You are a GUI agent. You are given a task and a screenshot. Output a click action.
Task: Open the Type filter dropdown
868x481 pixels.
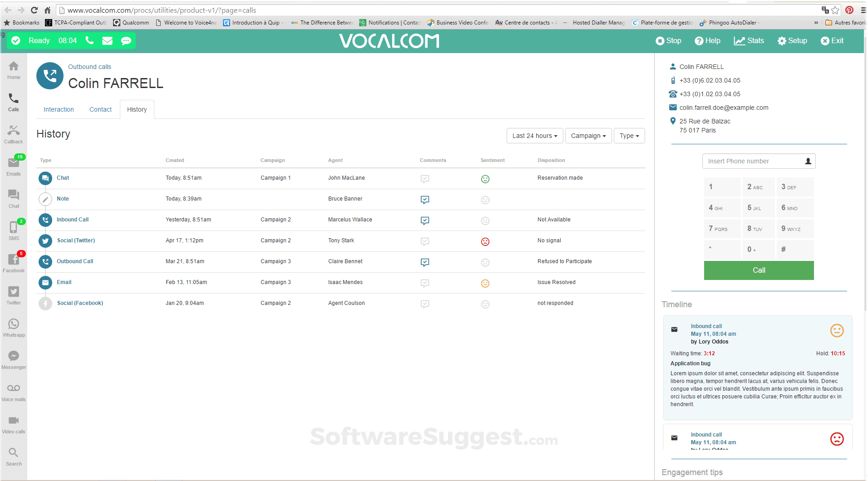[x=629, y=136]
